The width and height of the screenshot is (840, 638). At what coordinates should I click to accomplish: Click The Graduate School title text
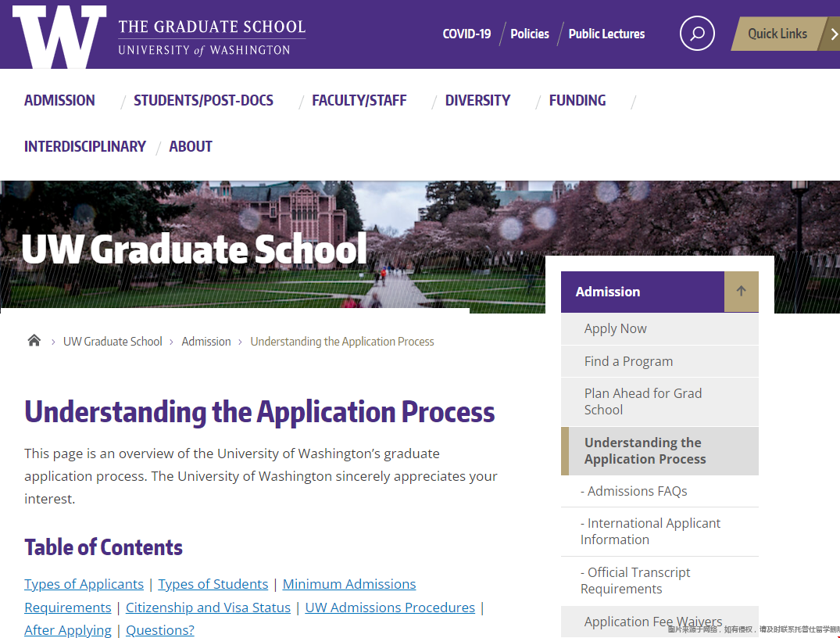[x=212, y=27]
